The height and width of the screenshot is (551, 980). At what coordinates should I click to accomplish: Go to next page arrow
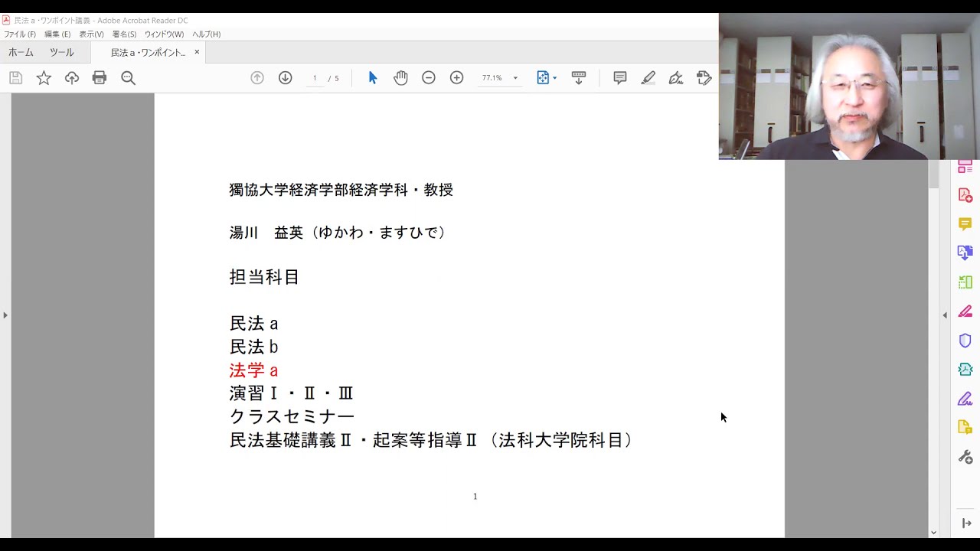[x=286, y=77]
